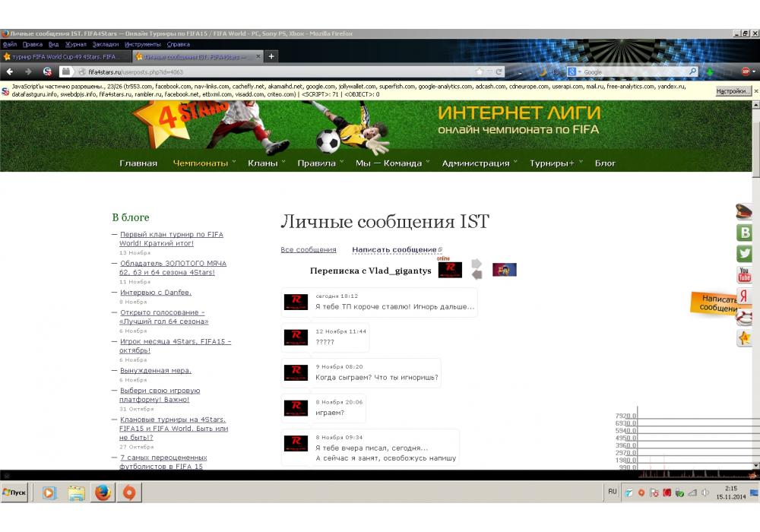
Task: Close the NoScript notification bar
Action: coord(756,90)
